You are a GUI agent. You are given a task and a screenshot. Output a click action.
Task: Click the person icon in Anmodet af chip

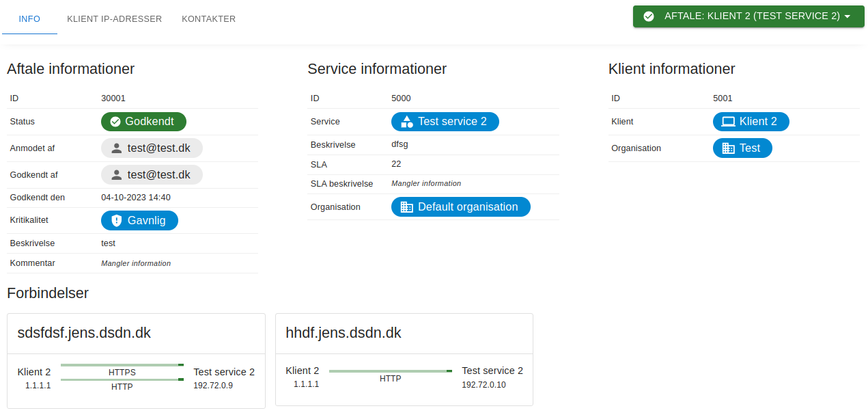(116, 148)
